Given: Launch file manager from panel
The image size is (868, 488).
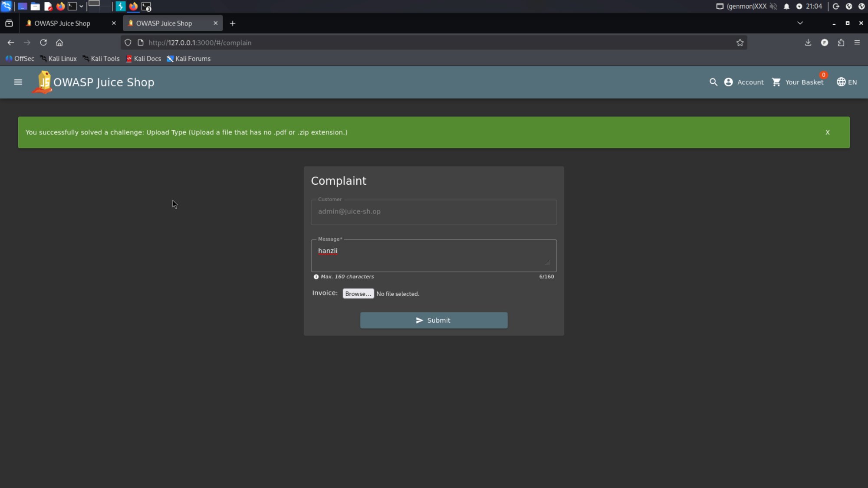Looking at the screenshot, I should 35,7.
